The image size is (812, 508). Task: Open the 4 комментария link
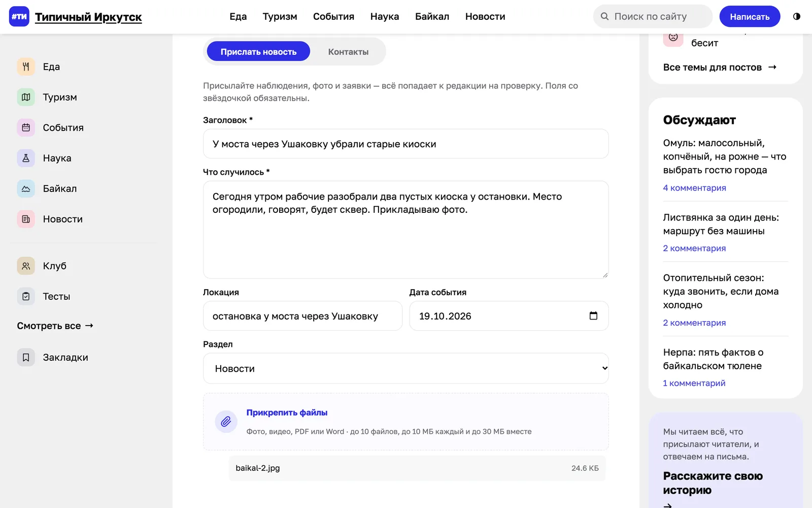(x=694, y=188)
